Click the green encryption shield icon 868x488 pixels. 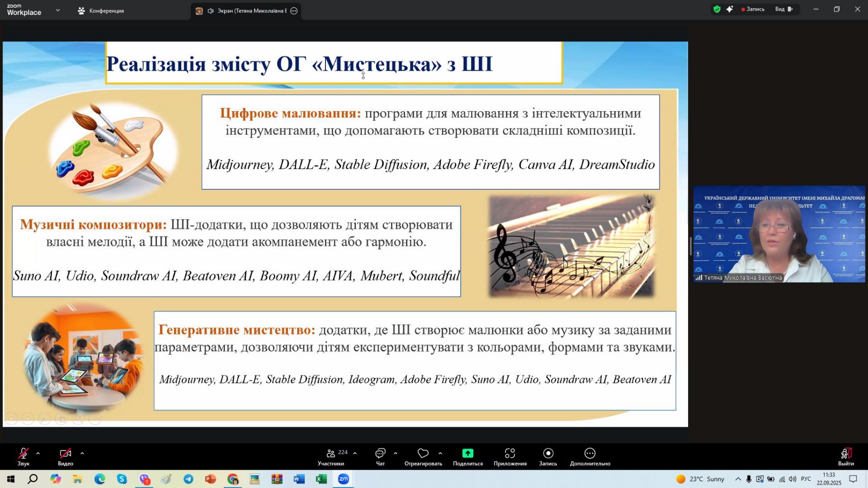point(717,9)
